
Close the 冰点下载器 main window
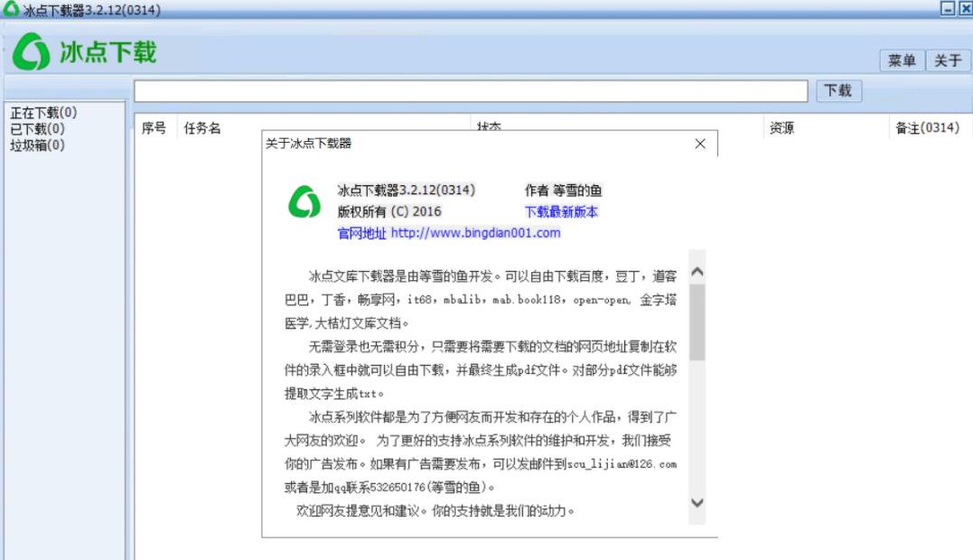[966, 8]
